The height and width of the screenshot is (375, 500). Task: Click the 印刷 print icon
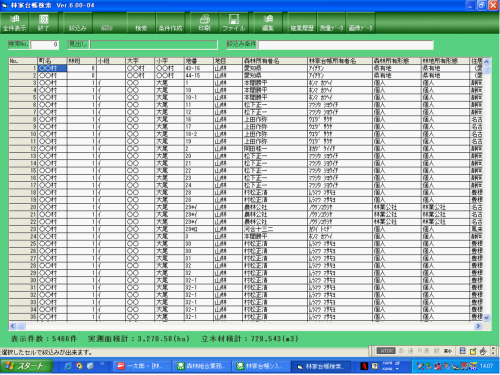204,23
